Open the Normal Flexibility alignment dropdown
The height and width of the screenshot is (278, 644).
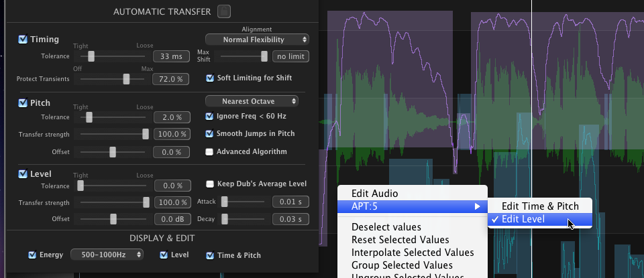pyautogui.click(x=257, y=40)
